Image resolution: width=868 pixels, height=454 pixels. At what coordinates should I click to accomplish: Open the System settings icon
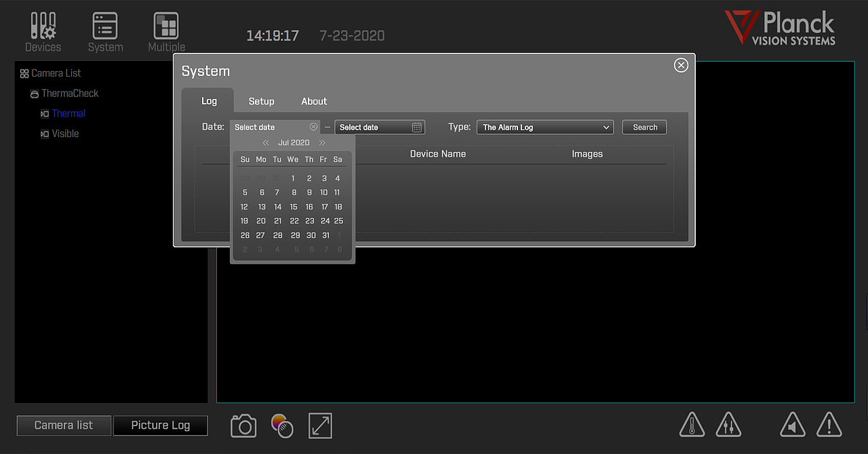tap(105, 32)
